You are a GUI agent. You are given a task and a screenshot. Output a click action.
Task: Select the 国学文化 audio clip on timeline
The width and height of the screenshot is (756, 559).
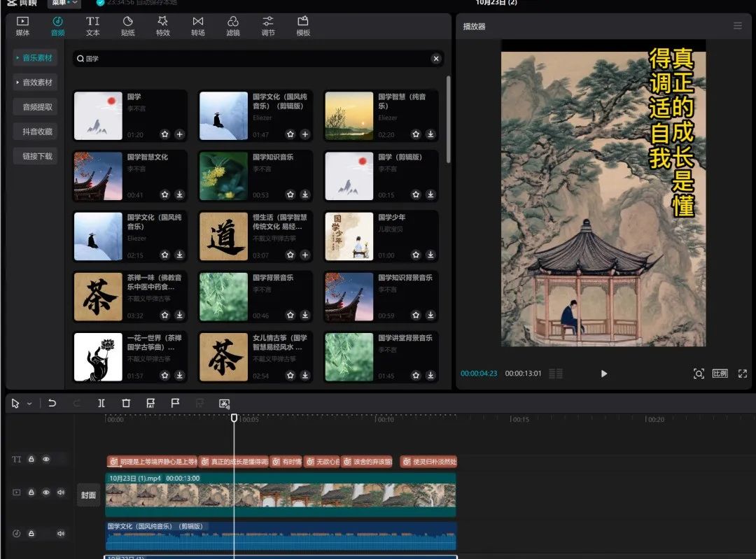tap(281, 536)
